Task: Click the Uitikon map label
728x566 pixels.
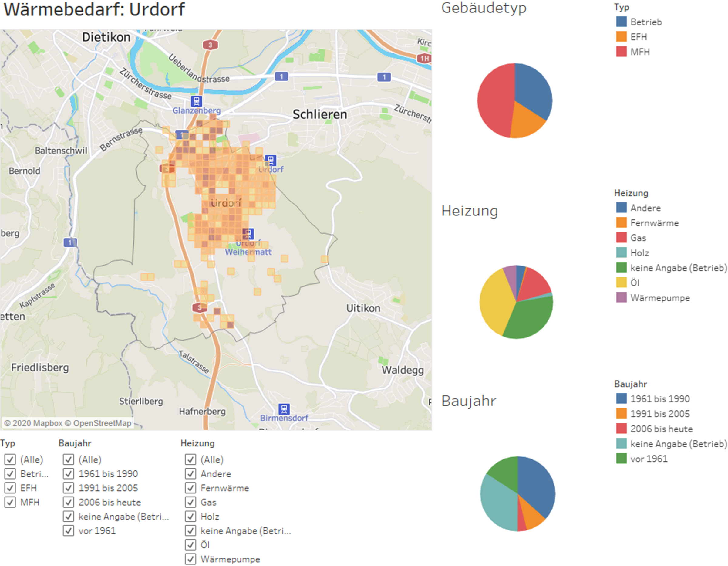Action: tap(363, 308)
